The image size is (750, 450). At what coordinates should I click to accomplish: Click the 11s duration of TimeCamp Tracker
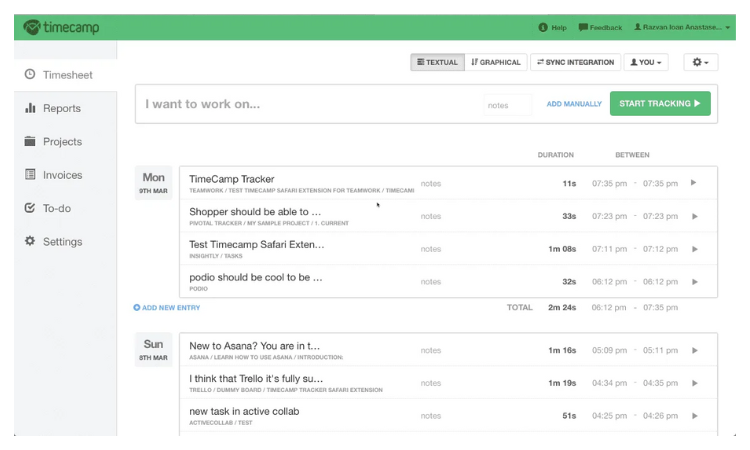pos(569,184)
